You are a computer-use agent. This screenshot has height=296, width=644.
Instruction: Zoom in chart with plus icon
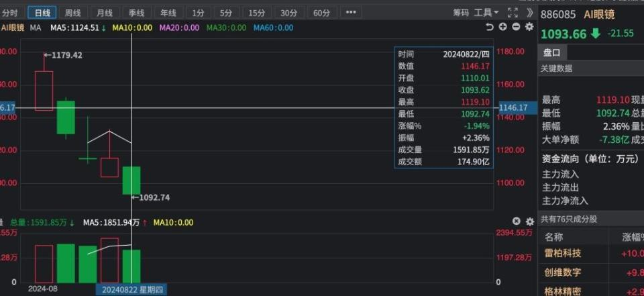tap(502, 27)
